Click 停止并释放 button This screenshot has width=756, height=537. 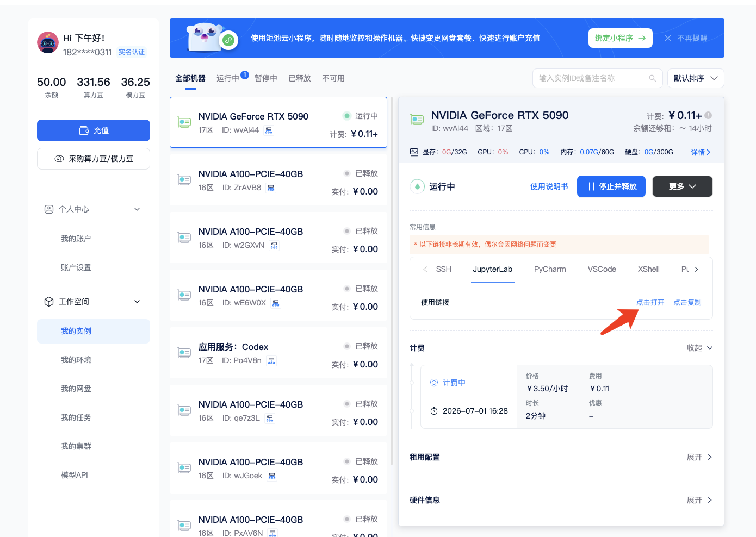point(611,186)
